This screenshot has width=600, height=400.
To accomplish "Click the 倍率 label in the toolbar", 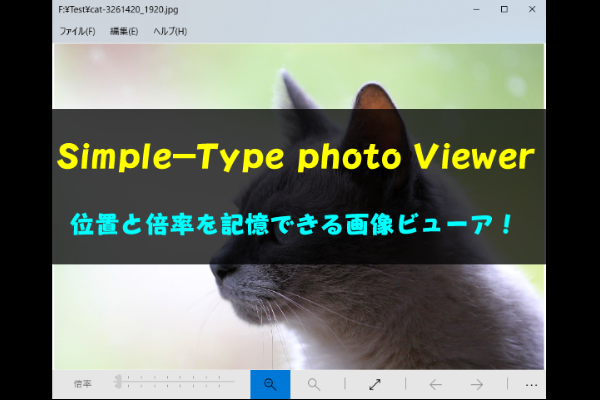I will click(x=82, y=384).
